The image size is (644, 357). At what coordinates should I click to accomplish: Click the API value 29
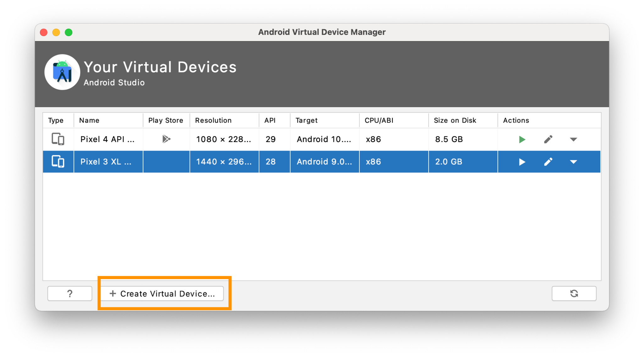point(275,139)
